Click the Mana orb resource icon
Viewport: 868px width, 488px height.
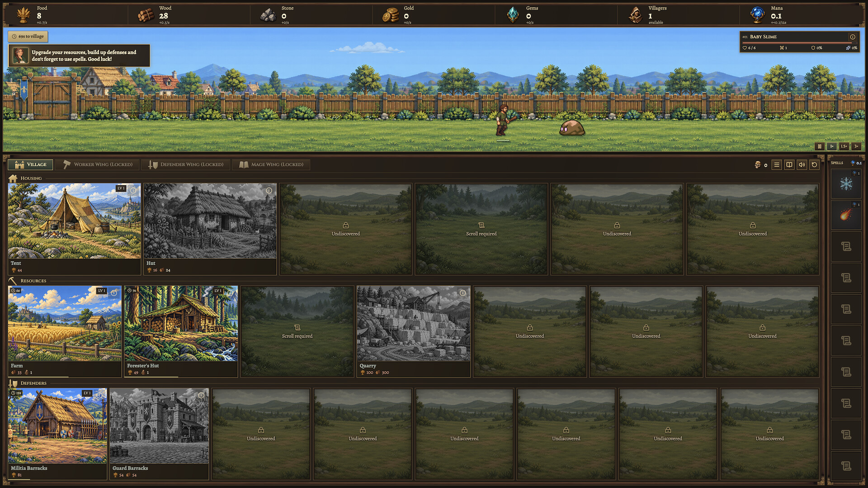pyautogui.click(x=757, y=15)
